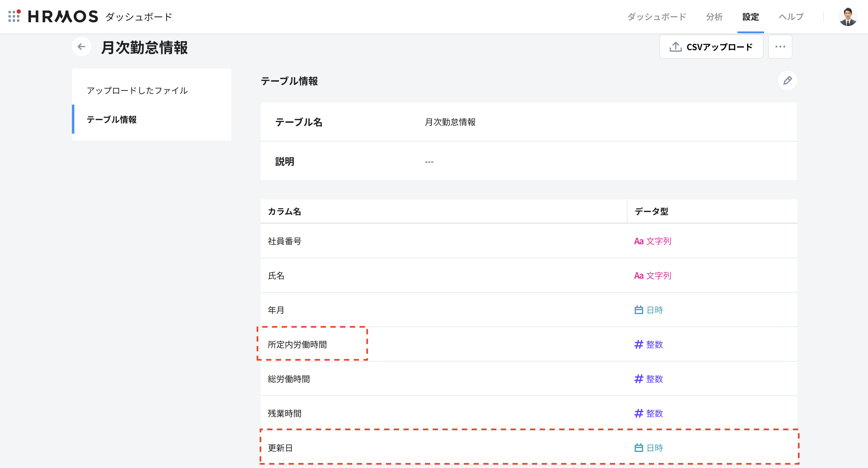Viewport: 868px width, 468px height.
Task: Open the three-dots more options menu
Action: coord(780,47)
